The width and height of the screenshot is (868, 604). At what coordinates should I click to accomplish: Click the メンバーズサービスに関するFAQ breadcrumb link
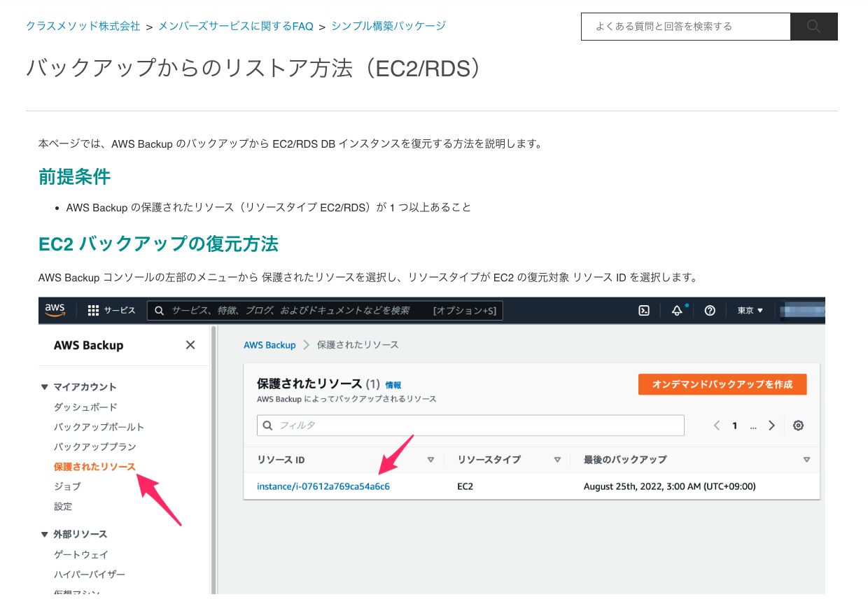click(236, 26)
